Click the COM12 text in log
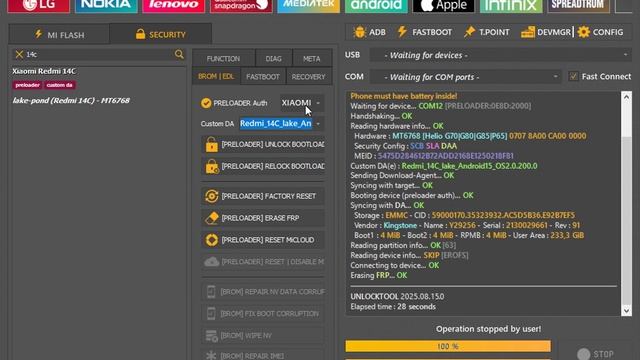 pos(430,106)
